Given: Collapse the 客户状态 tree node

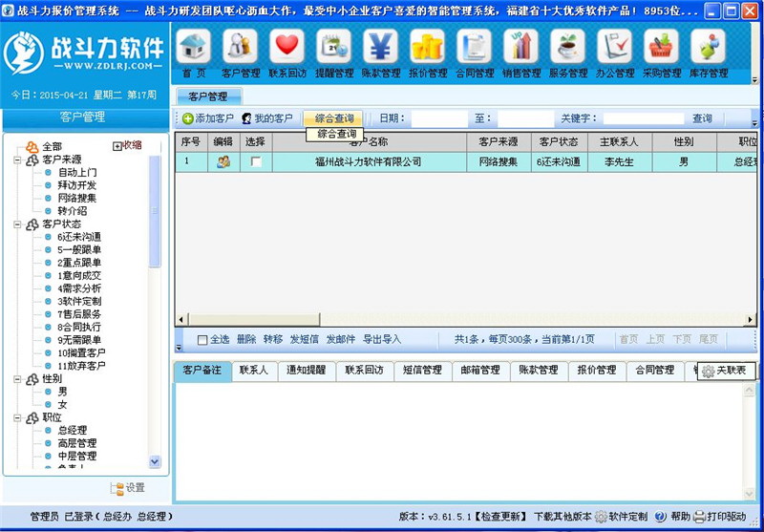Looking at the screenshot, I should (17, 224).
